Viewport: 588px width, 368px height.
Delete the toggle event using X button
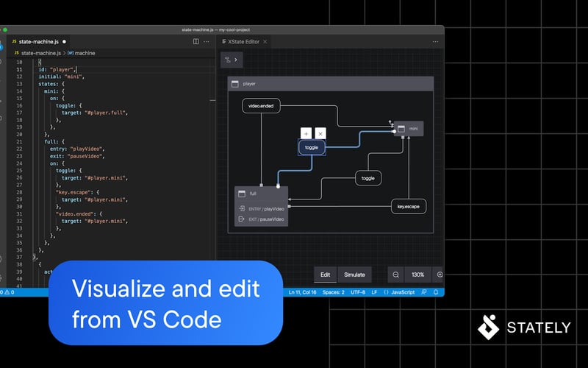pos(320,133)
